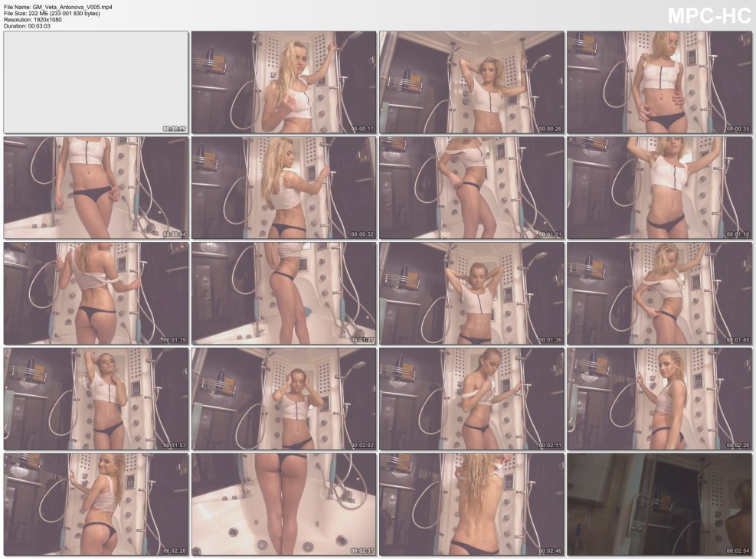756x559 pixels.
Task: Click the MPC-HC logo in the header
Action: tap(709, 16)
